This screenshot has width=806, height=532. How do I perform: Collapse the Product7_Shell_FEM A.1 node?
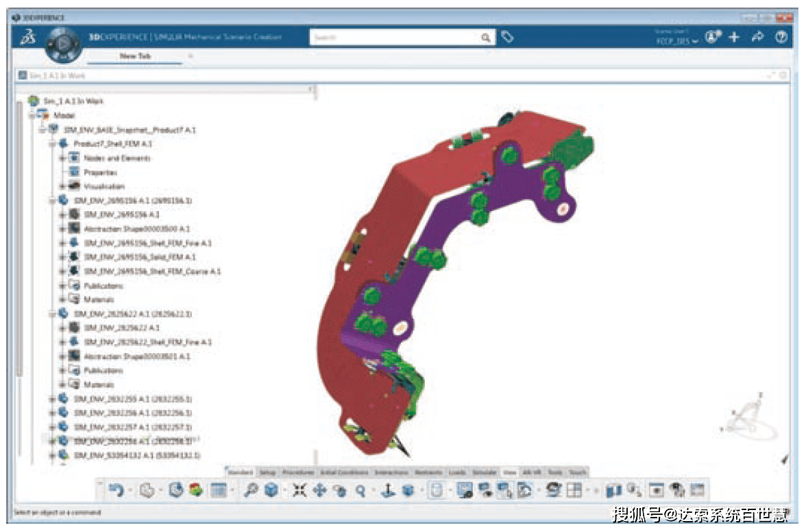(52, 144)
